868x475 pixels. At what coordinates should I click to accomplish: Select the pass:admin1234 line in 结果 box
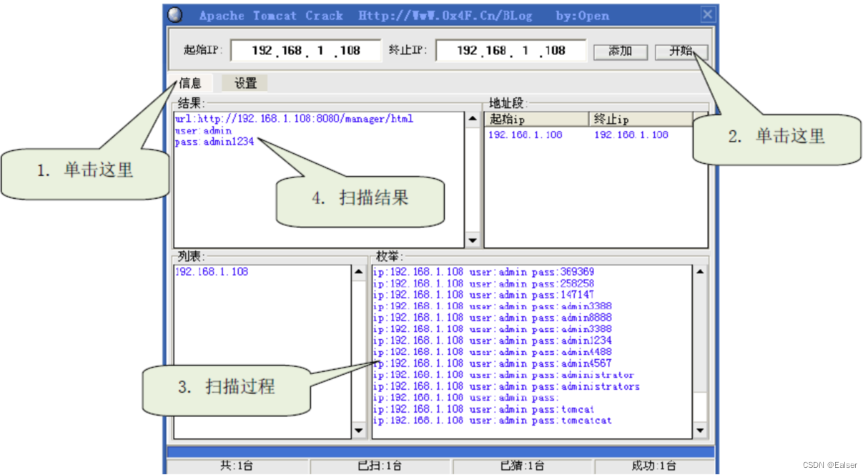point(214,142)
